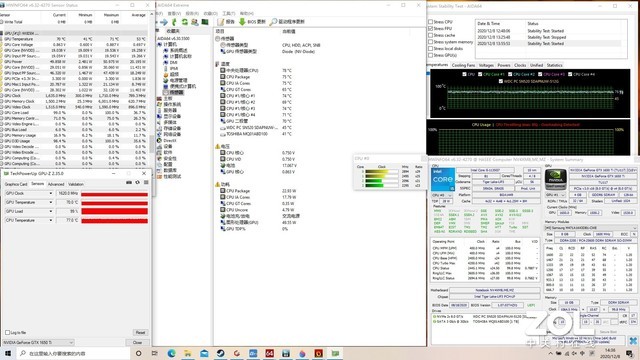The image size is (640, 360).
Task: Enable Stress system memory checkbox
Action: (430, 42)
